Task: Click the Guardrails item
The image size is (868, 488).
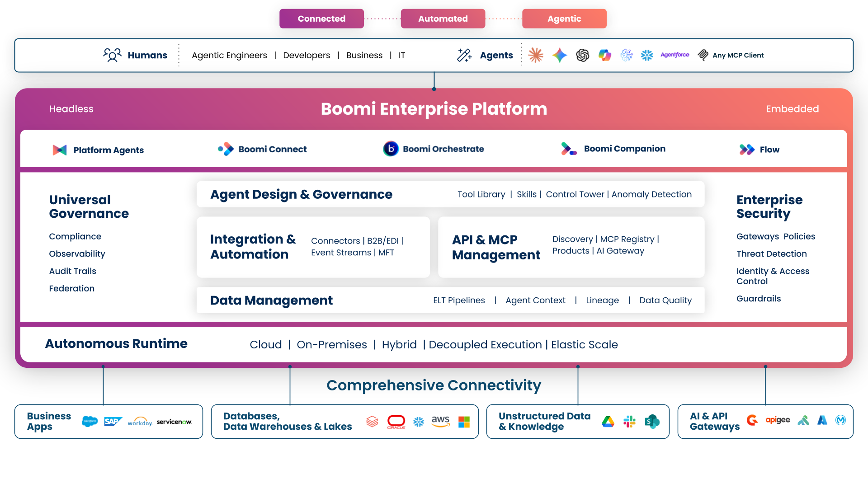Action: 759,299
